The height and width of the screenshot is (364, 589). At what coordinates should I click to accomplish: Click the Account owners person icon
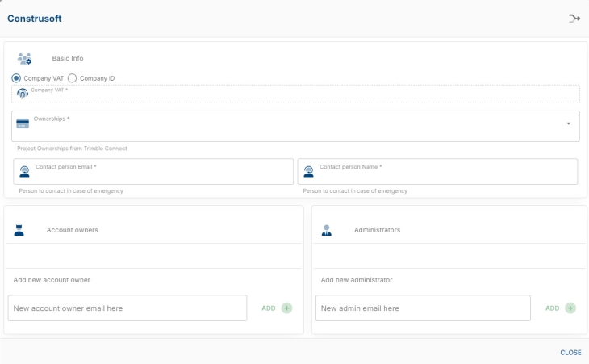19,230
